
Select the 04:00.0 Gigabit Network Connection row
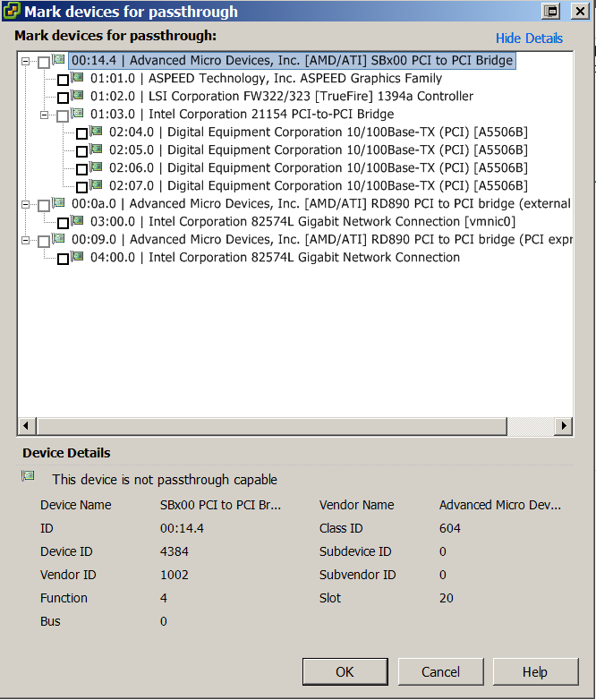click(x=275, y=257)
